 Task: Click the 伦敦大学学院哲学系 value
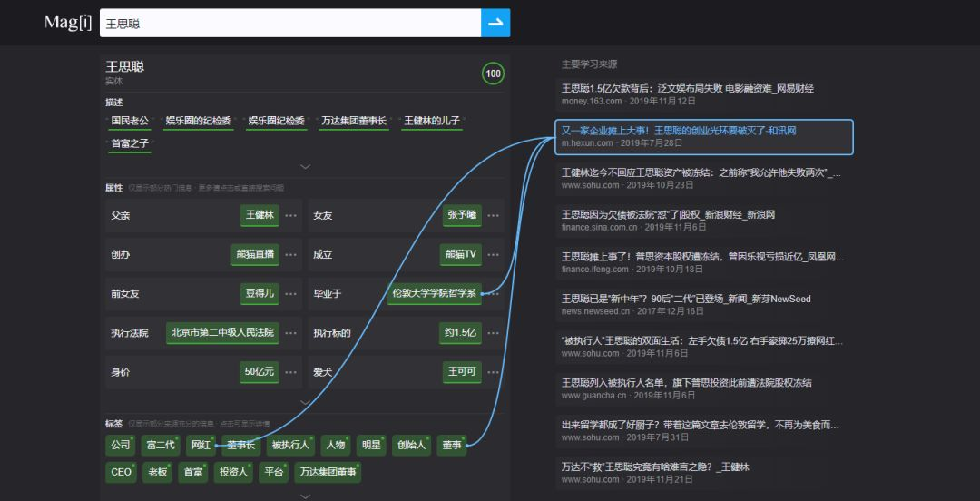coord(435,293)
